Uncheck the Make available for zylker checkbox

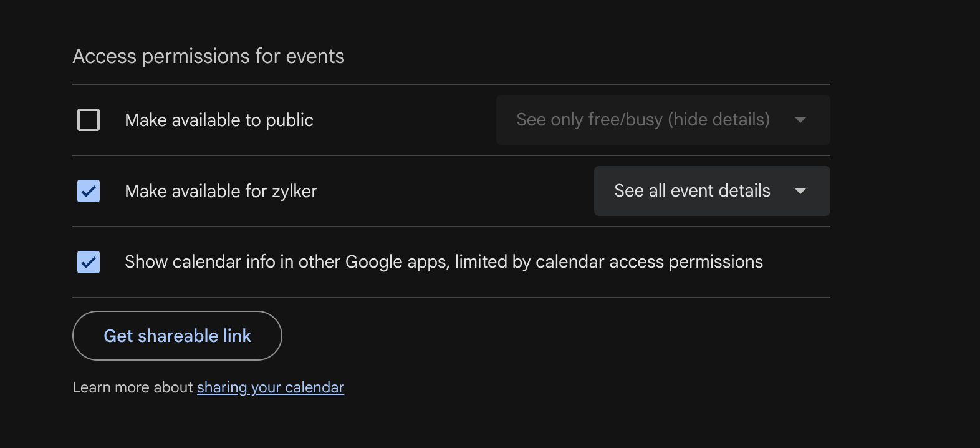(89, 191)
